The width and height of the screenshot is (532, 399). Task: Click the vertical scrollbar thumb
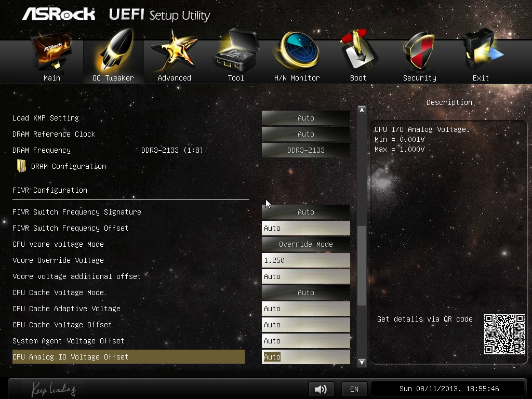362,265
